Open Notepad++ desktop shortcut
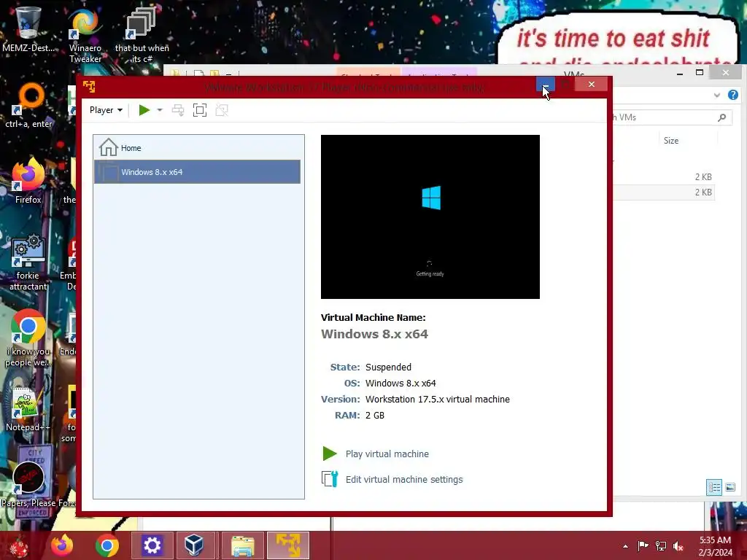Viewport: 747px width, 560px height. tap(28, 410)
